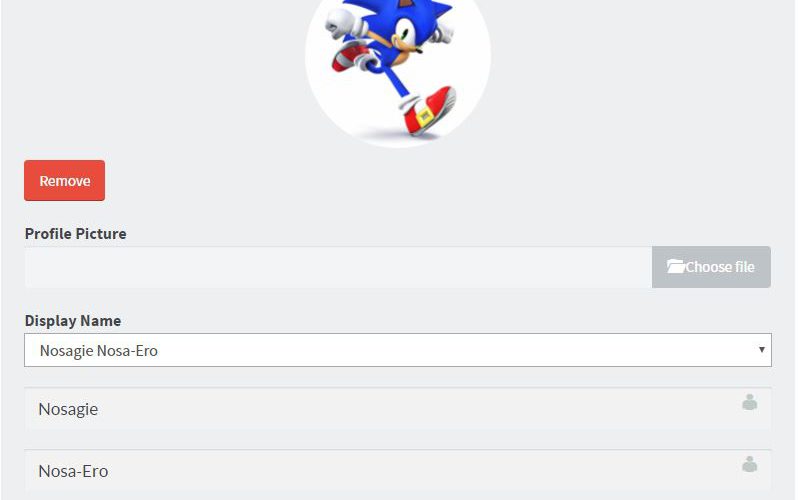
Task: Click the red Remove button
Action: click(65, 181)
